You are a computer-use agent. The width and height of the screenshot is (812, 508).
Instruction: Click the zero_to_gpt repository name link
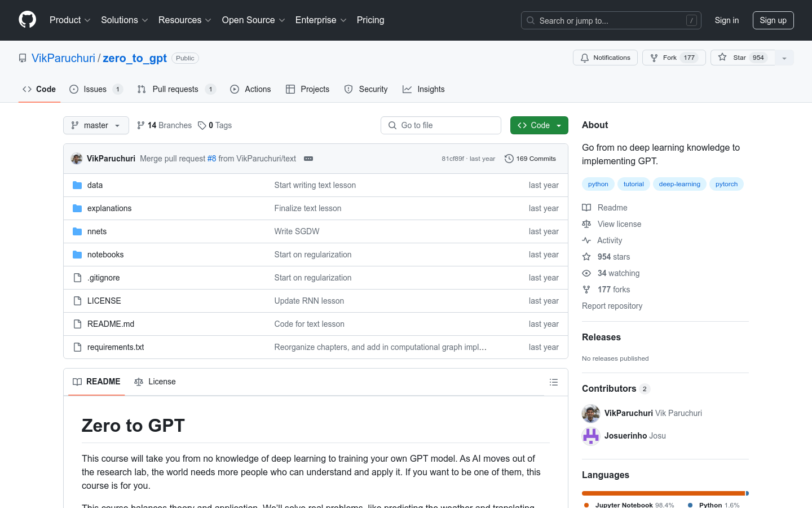click(135, 58)
